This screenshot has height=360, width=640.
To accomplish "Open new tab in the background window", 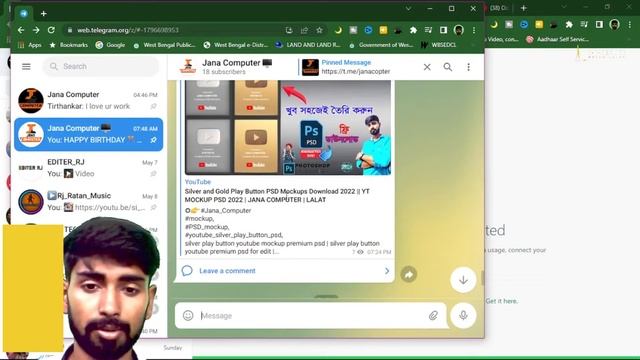I will [524, 8].
